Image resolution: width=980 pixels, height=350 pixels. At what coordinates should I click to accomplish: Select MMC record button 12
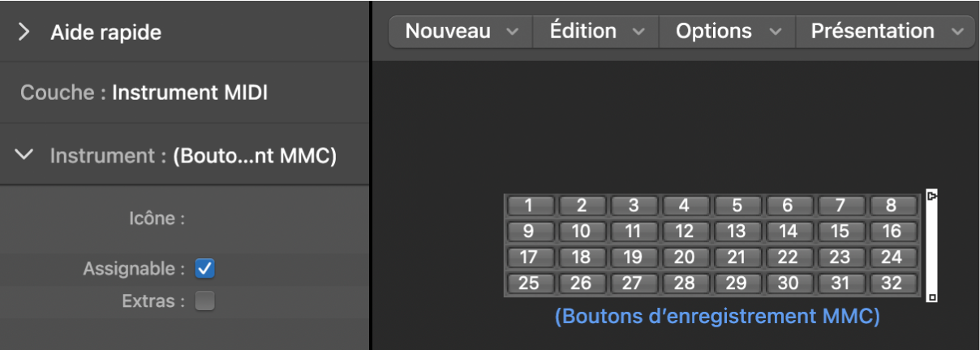684,231
